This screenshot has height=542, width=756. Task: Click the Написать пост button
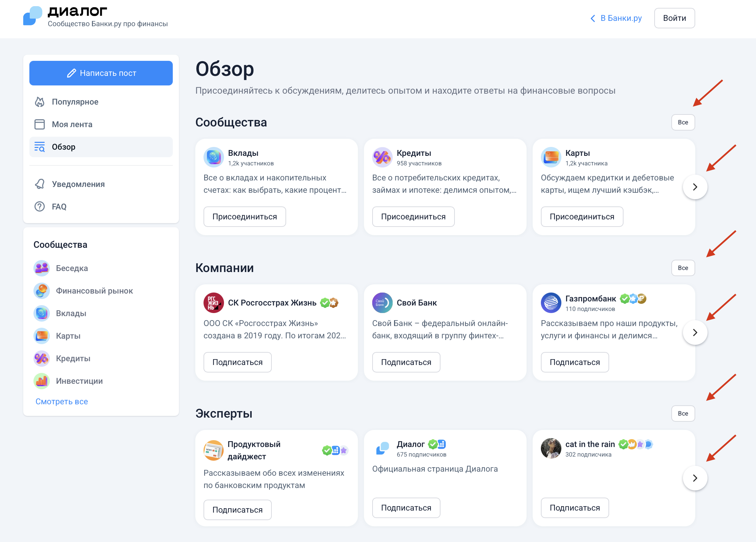[101, 73]
